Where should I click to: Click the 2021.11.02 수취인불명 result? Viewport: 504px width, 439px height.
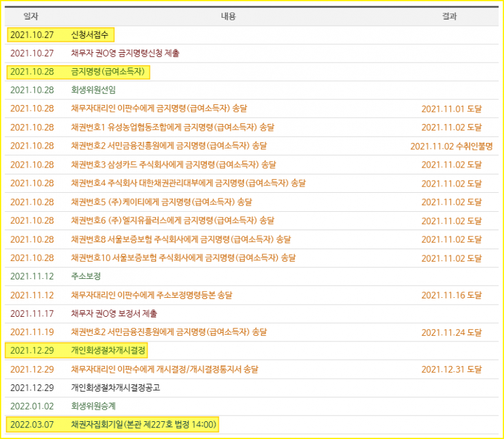[x=451, y=147]
